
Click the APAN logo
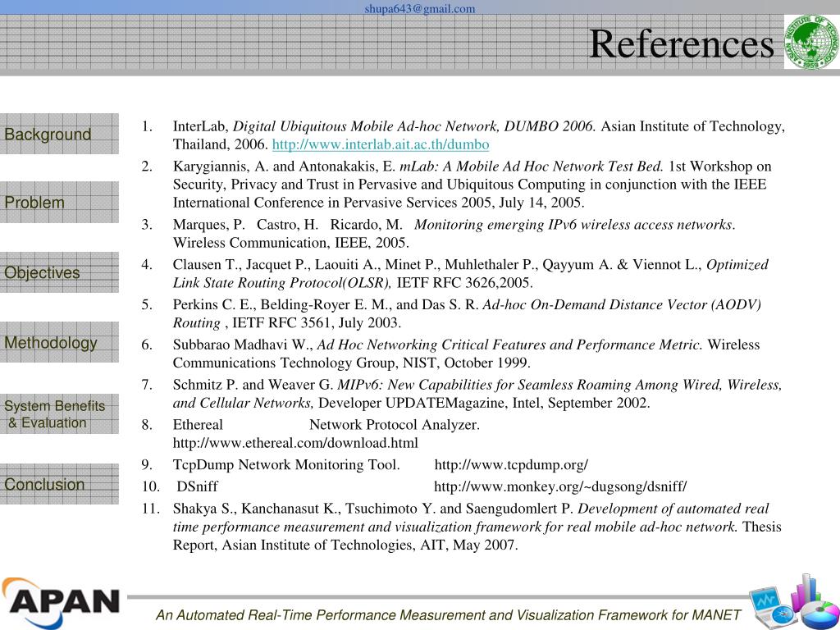click(61, 602)
